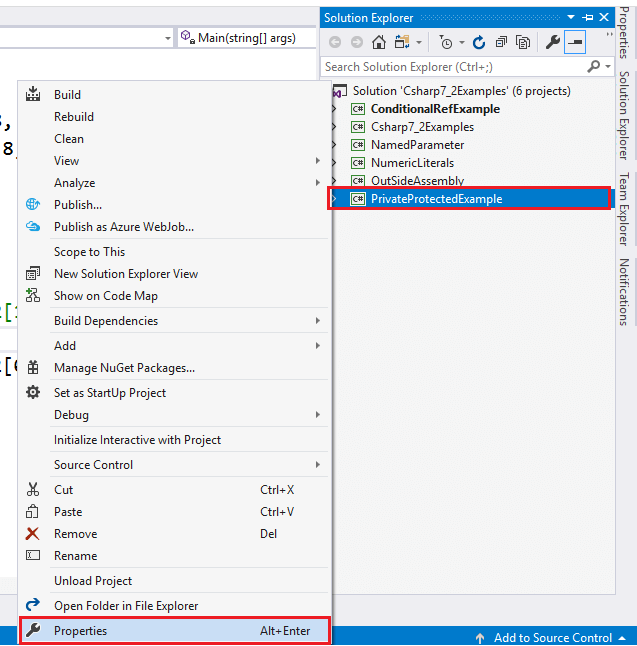Click the Pending Changes Filter clock icon
The height and width of the screenshot is (646, 637).
coord(446,42)
